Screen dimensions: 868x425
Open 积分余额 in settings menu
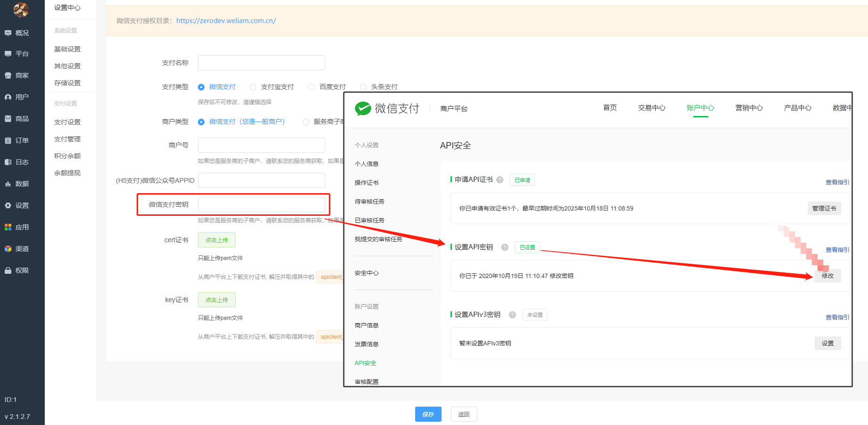(x=67, y=156)
